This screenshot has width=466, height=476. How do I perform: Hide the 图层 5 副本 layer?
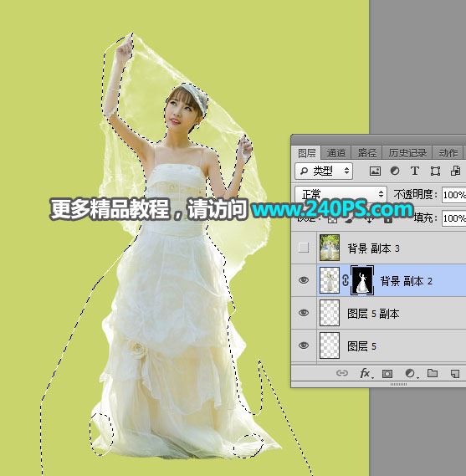(304, 313)
